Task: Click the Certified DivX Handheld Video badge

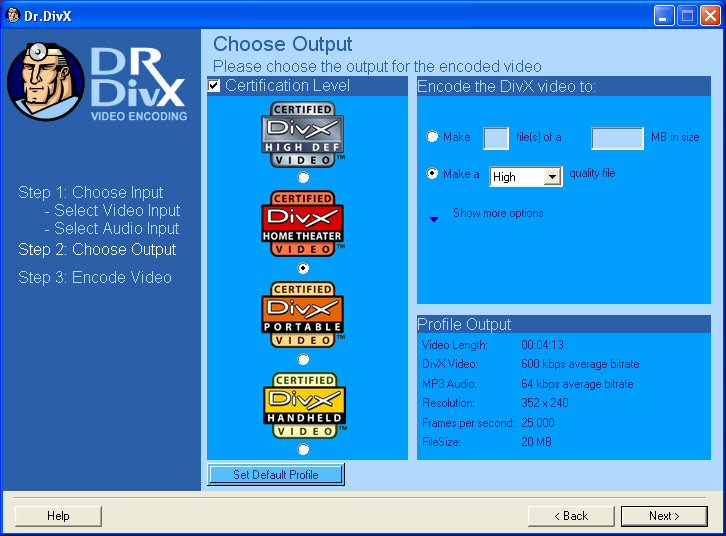Action: pyautogui.click(x=305, y=405)
